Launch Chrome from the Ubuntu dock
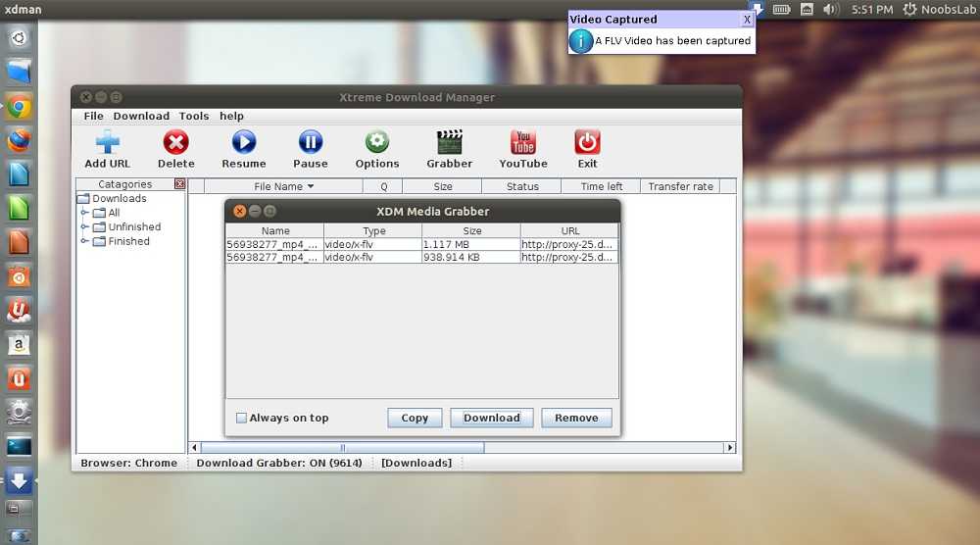Screen dimensions: 980x545 click(x=19, y=108)
